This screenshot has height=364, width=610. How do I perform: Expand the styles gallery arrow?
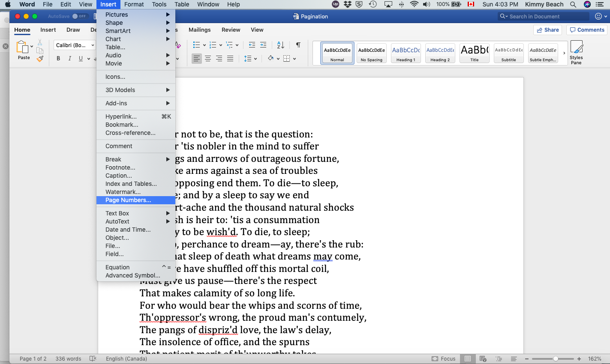pos(564,53)
